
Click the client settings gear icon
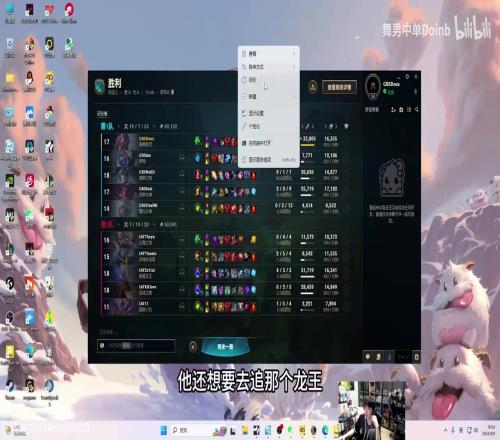(407, 77)
